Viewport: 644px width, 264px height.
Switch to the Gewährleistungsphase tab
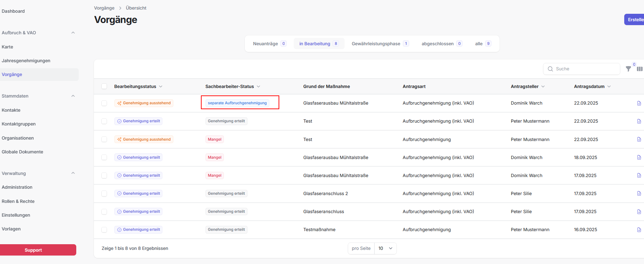pos(380,43)
